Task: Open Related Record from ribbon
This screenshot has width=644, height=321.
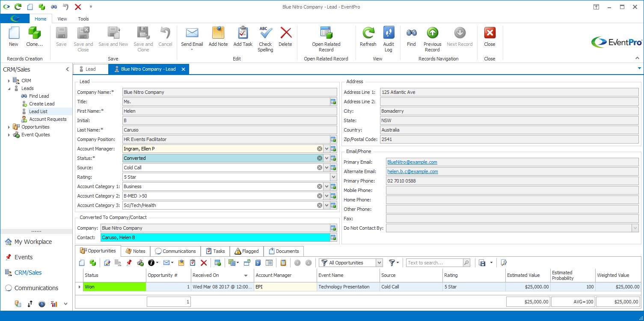Action: pos(326,39)
